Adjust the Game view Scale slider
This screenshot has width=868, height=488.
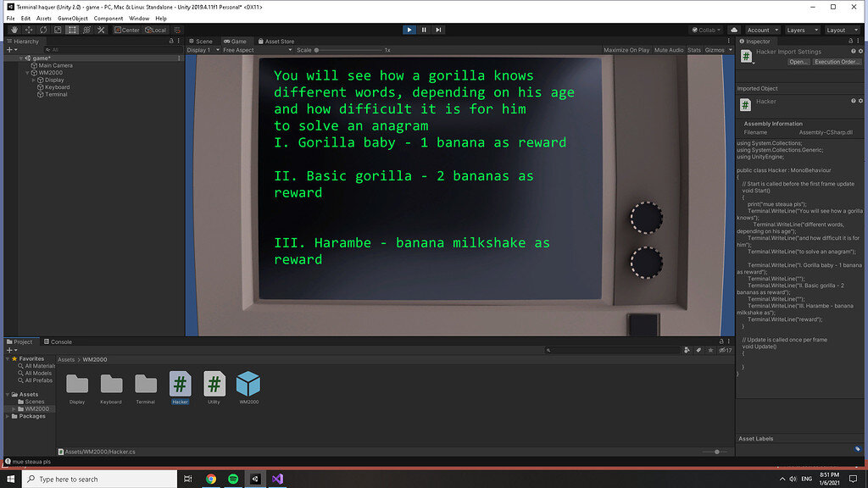pos(348,50)
